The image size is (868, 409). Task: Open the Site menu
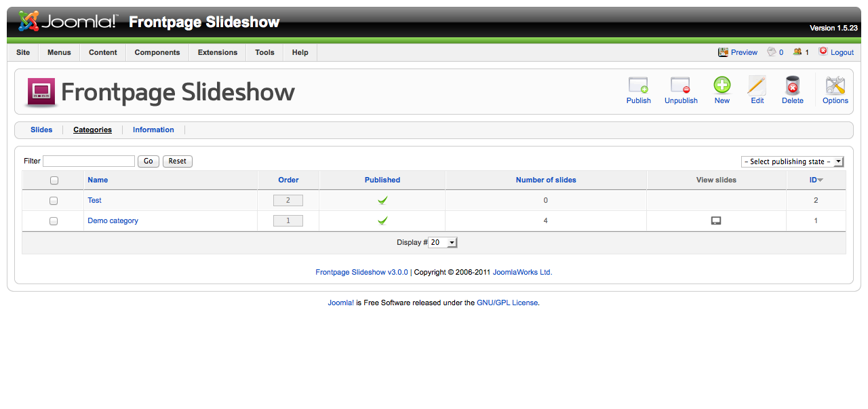23,52
